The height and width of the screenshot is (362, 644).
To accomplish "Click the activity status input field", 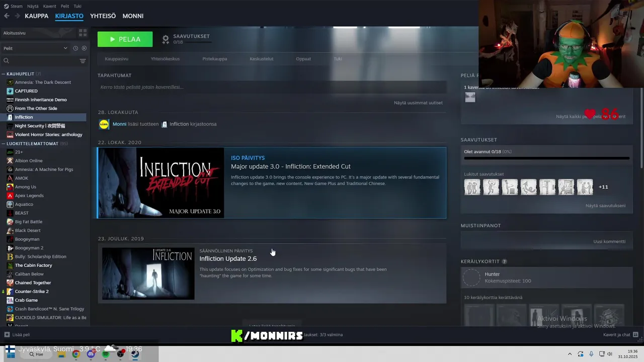I will coord(272,87).
